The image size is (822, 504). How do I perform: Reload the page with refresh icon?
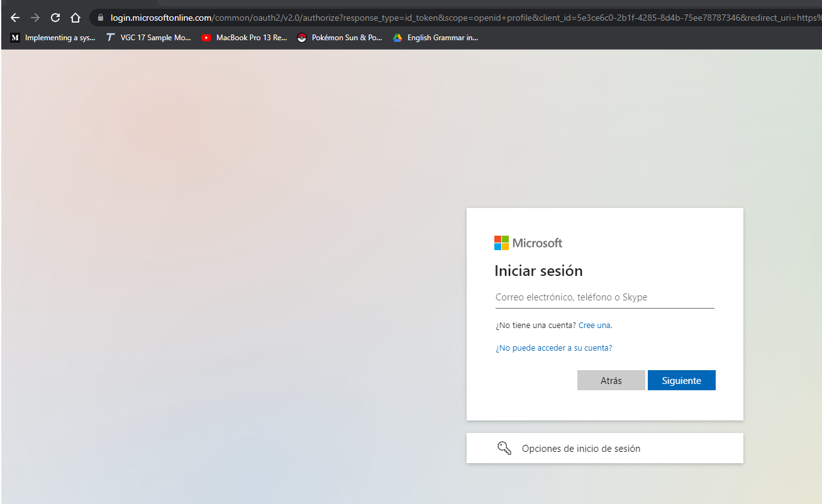point(55,18)
